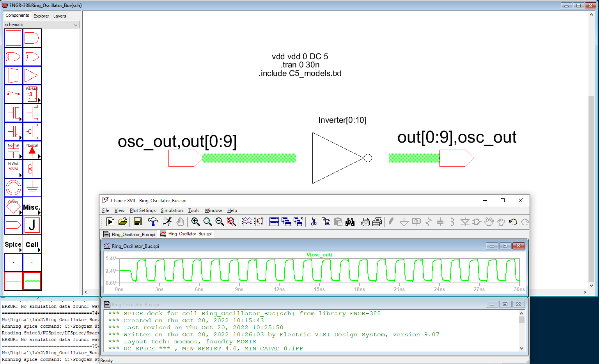Select the Switch component in palette
599x364 pixels.
tap(13, 94)
